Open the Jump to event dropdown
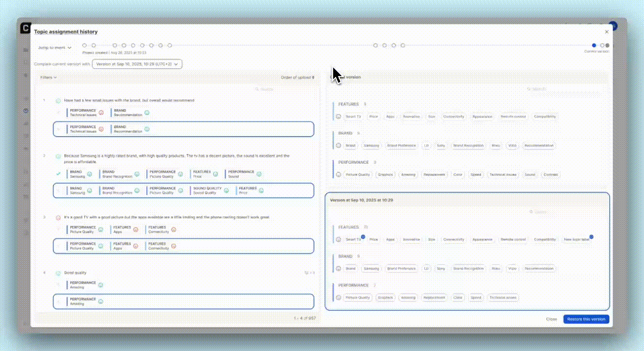 coord(55,48)
